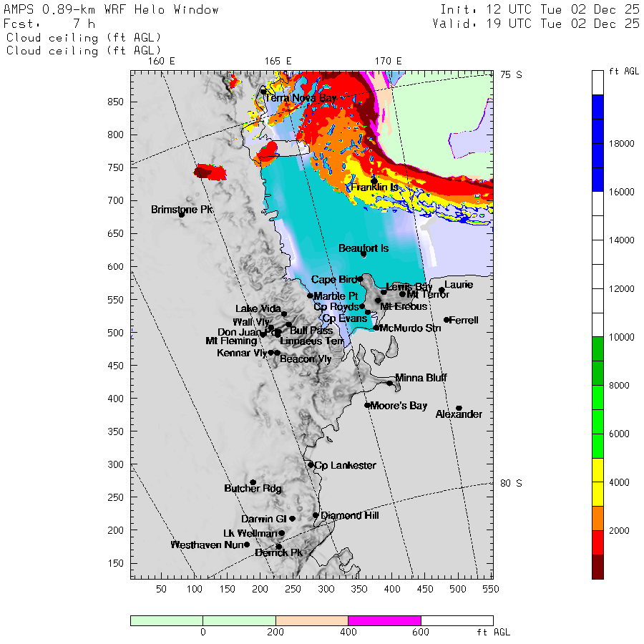Select the Darwin Gl label
Image resolution: width=644 pixels, height=644 pixels.
(263, 519)
